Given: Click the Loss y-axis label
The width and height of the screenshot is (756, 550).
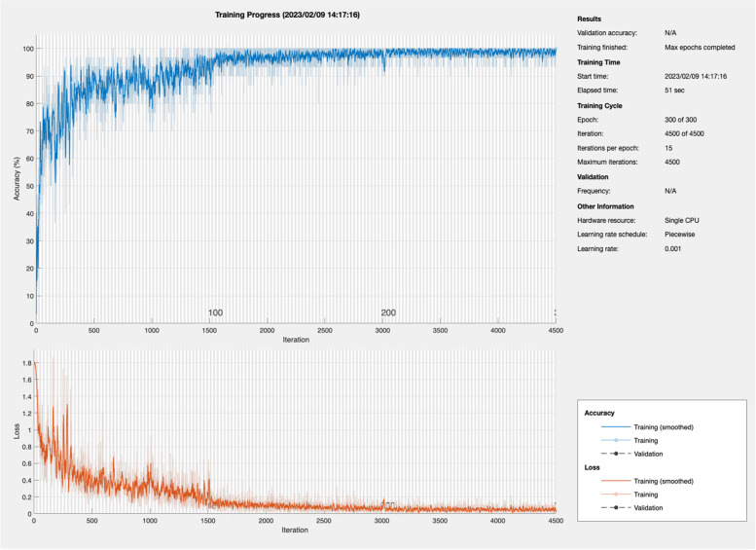Looking at the screenshot, I should click(x=17, y=429).
